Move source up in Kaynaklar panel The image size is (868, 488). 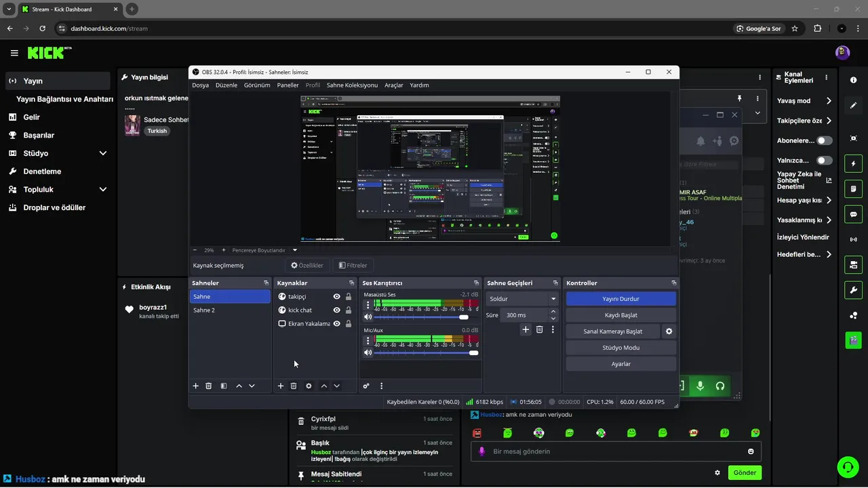coord(324,386)
